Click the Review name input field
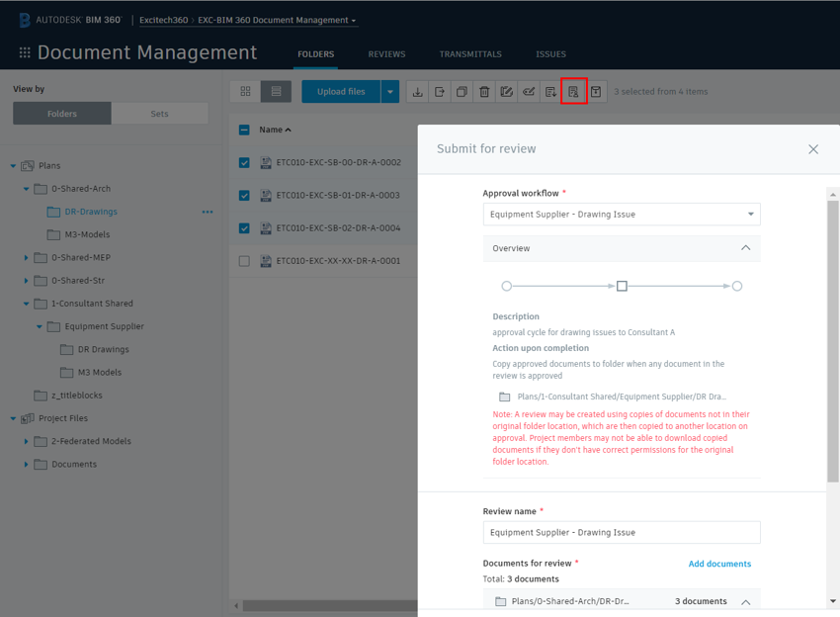This screenshot has width=840, height=617. 622,532
